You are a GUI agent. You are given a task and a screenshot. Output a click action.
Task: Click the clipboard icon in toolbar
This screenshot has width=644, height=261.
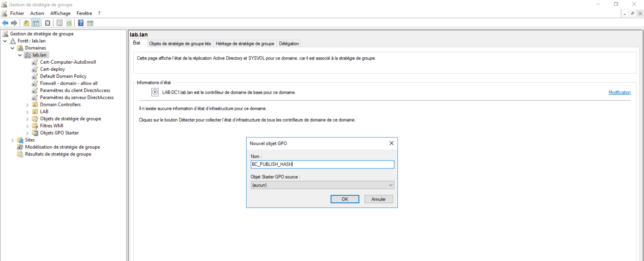[48, 23]
